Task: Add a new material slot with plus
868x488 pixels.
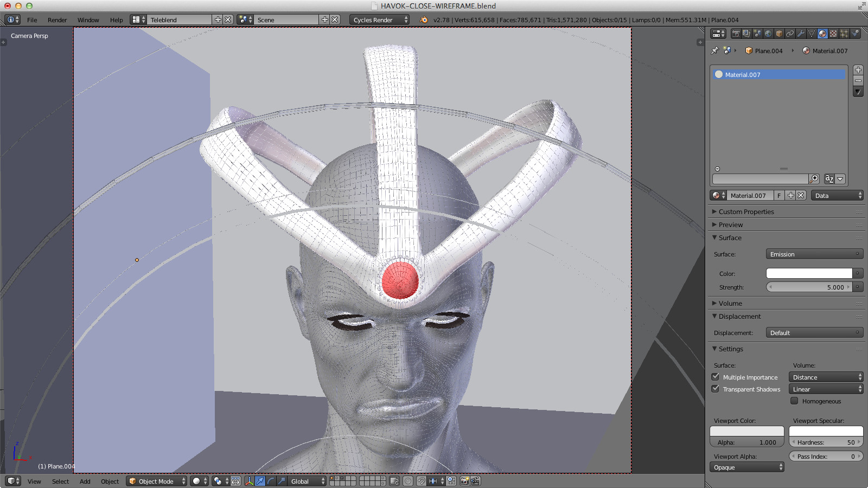Action: pos(858,70)
